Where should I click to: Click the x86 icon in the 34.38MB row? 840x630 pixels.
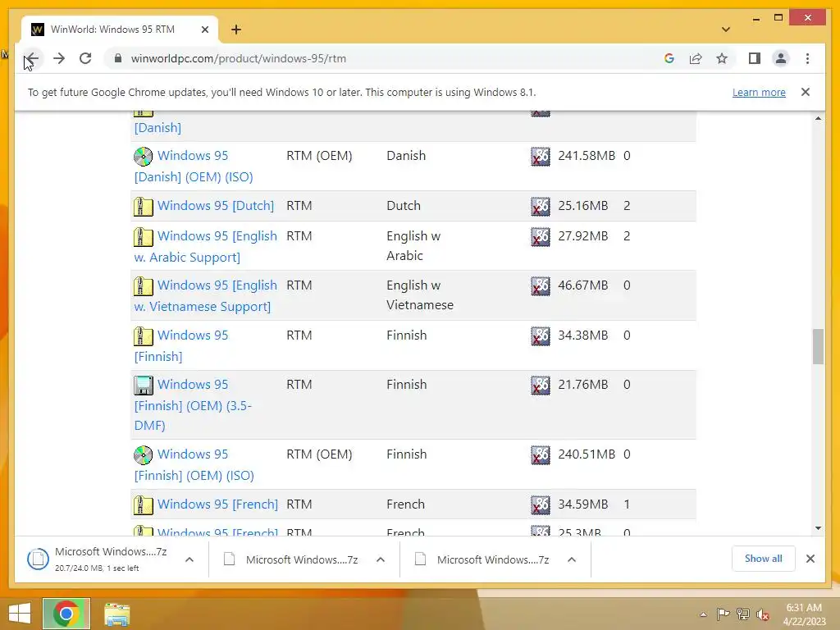click(x=541, y=336)
